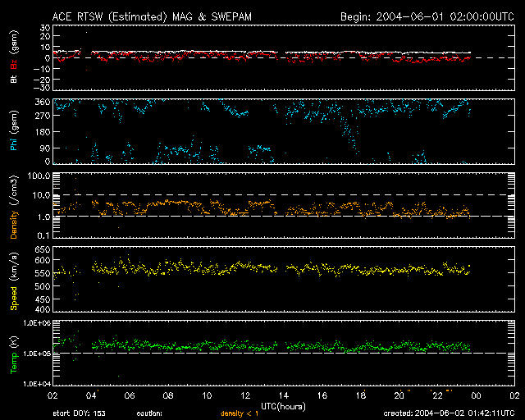The height and width of the screenshot is (420, 525).
Task: Select the Phi (gsm) axis label
Action: pyautogui.click(x=13, y=132)
